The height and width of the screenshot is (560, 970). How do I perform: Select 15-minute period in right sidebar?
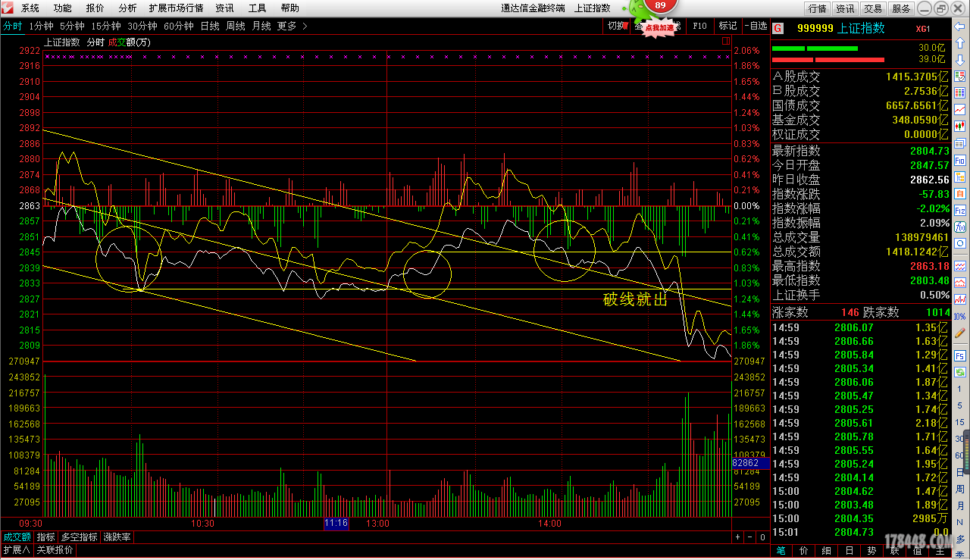click(959, 422)
